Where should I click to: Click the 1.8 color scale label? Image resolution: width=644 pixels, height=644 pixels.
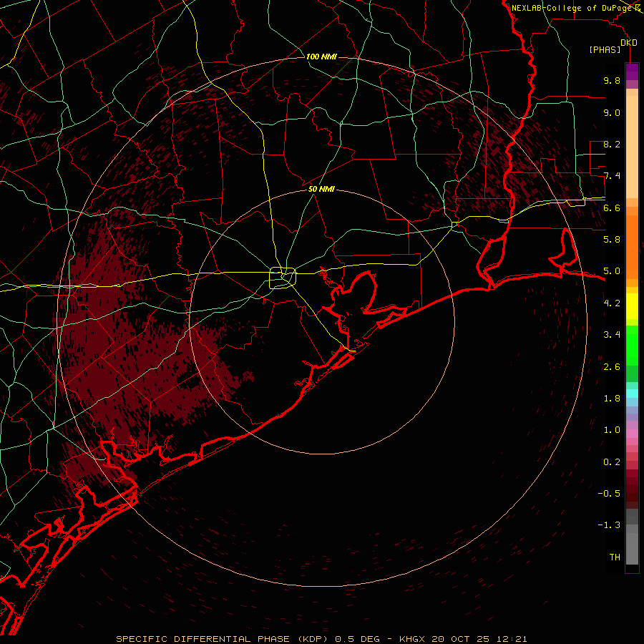(612, 399)
